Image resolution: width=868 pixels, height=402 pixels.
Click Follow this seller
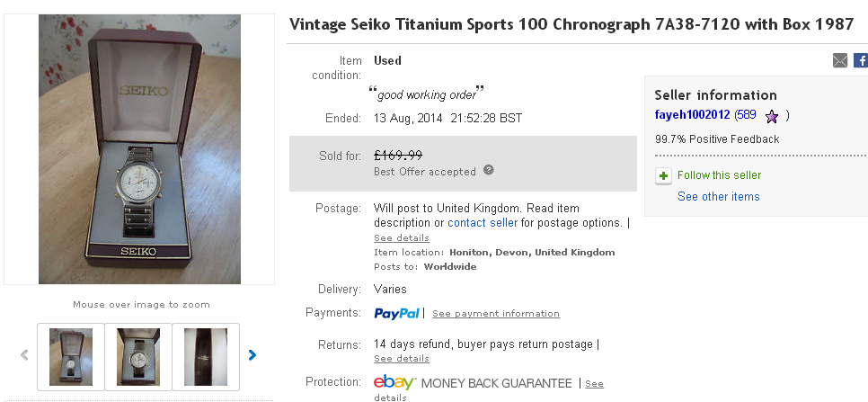click(x=719, y=175)
